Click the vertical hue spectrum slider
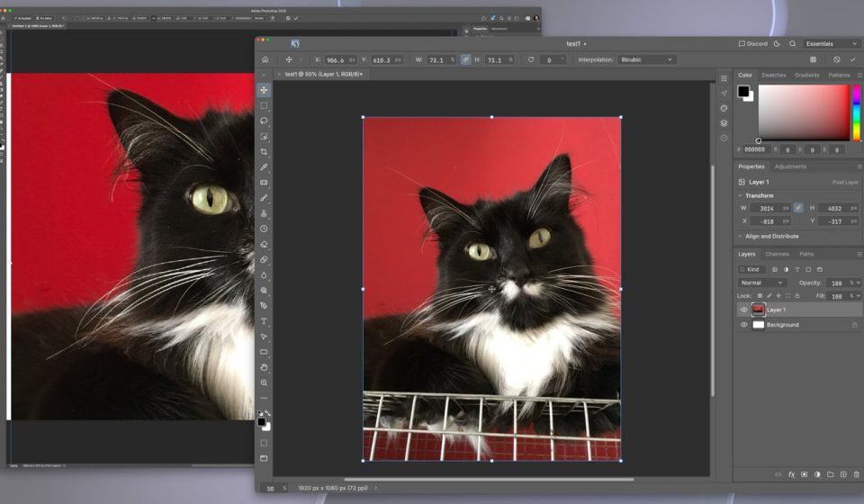The image size is (864, 504). [x=857, y=112]
